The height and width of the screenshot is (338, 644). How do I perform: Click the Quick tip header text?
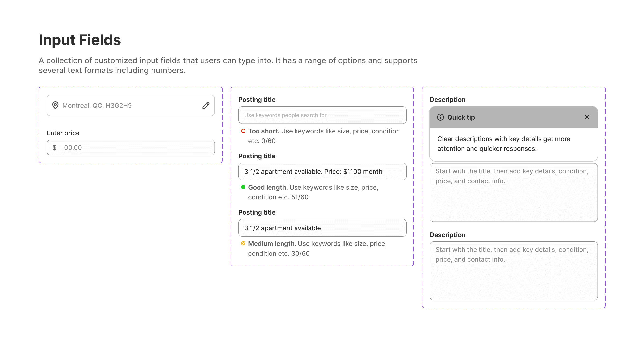tap(461, 117)
